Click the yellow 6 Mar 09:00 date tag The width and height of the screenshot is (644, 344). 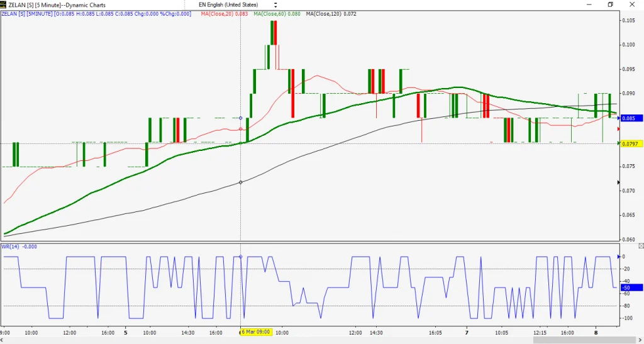coord(257,331)
